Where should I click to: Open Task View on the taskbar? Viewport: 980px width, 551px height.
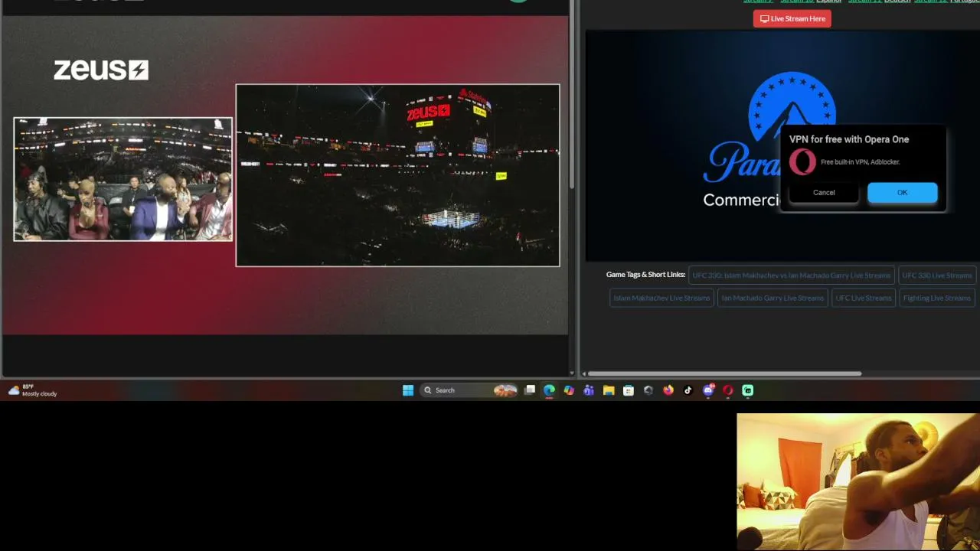point(529,390)
